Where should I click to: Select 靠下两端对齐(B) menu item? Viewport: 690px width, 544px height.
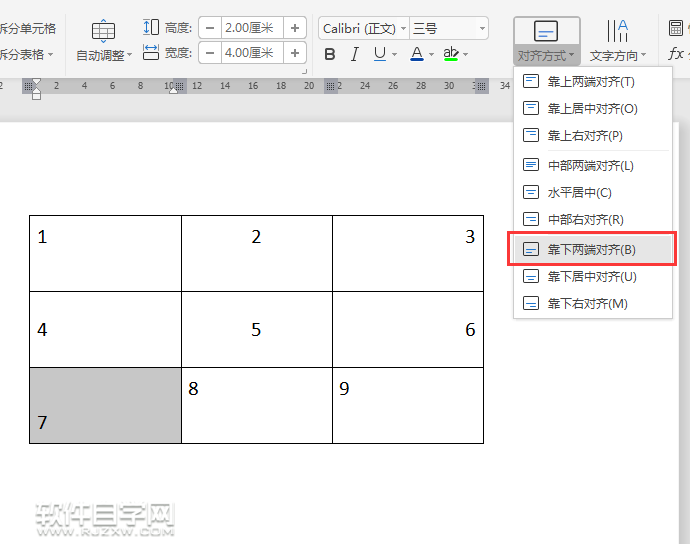pyautogui.click(x=592, y=250)
